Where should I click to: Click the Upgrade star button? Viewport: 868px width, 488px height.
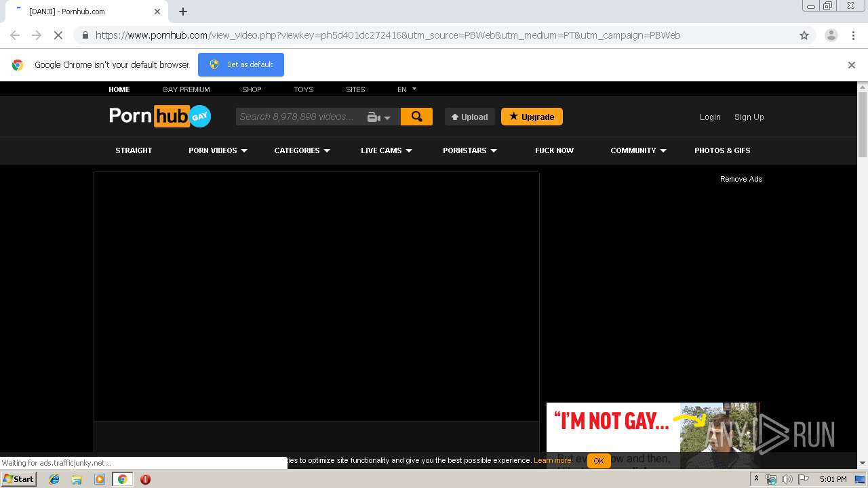click(532, 117)
